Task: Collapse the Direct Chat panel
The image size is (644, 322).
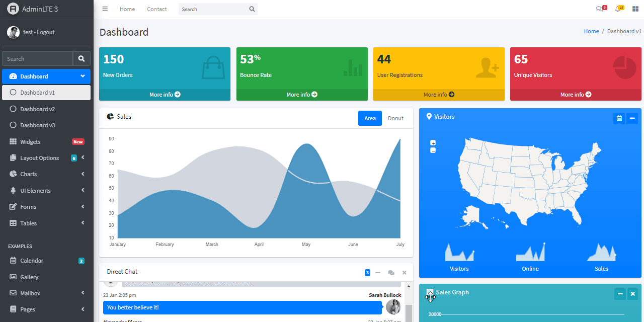Action: [x=378, y=272]
